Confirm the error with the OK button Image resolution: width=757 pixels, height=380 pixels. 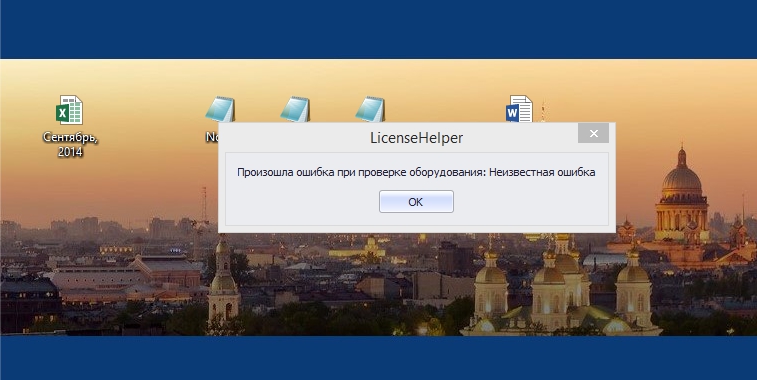pyautogui.click(x=416, y=202)
